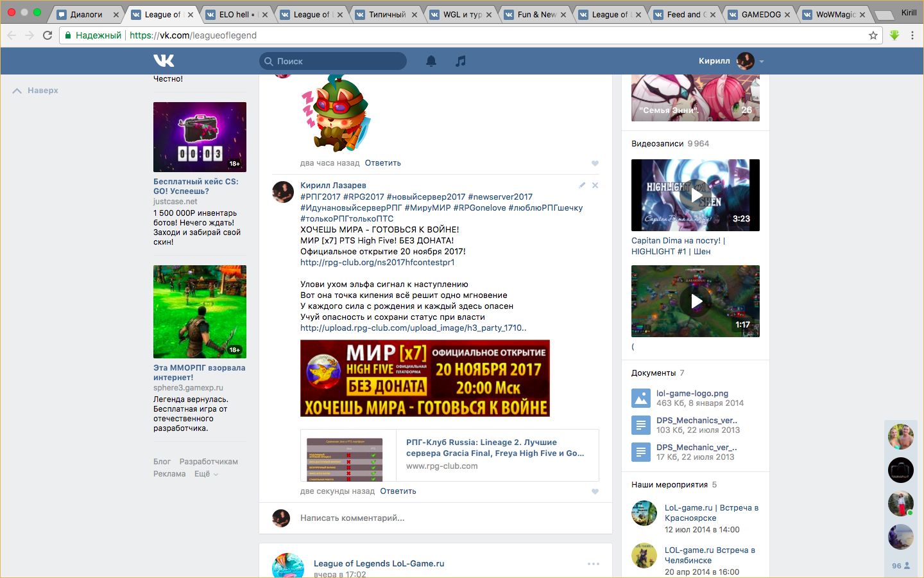924x578 pixels.
Task: Edit Кирилл Лазарев's comment with pencil icon
Action: tap(582, 185)
